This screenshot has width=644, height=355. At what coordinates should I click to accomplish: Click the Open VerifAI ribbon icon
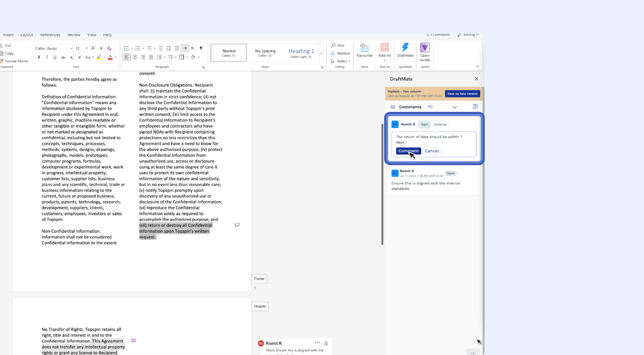point(425,52)
